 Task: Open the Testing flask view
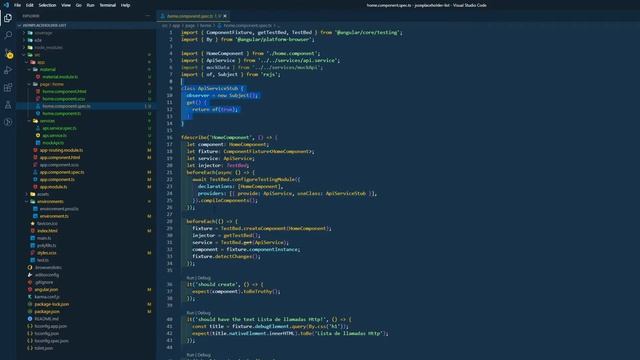tap(8, 105)
